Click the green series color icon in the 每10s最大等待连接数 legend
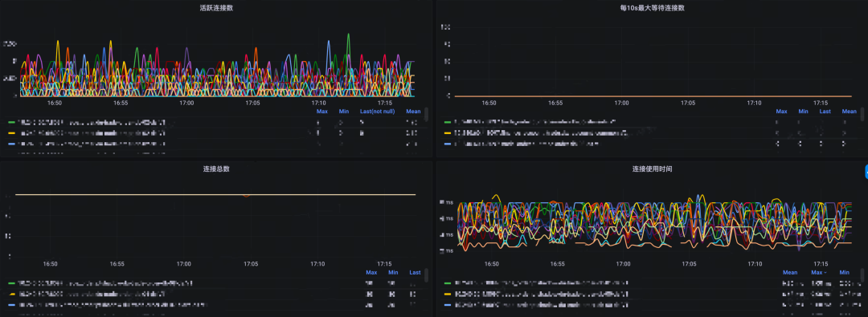The width and height of the screenshot is (868, 317). pyautogui.click(x=448, y=122)
